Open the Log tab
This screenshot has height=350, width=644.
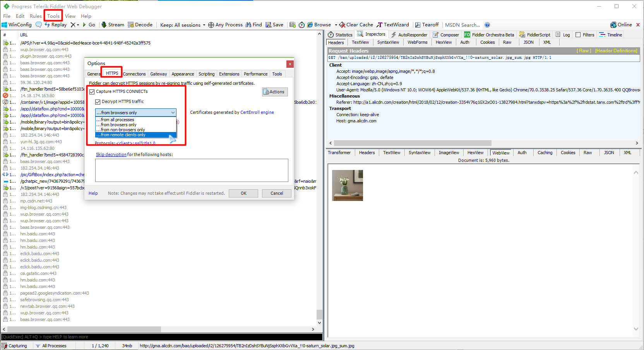click(x=563, y=35)
